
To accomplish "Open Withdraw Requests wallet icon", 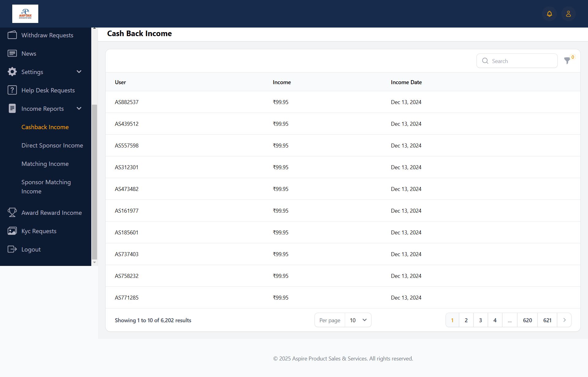I will point(12,35).
